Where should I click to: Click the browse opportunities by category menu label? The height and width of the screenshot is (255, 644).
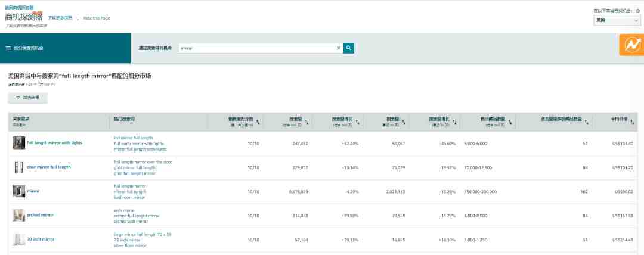(29, 48)
